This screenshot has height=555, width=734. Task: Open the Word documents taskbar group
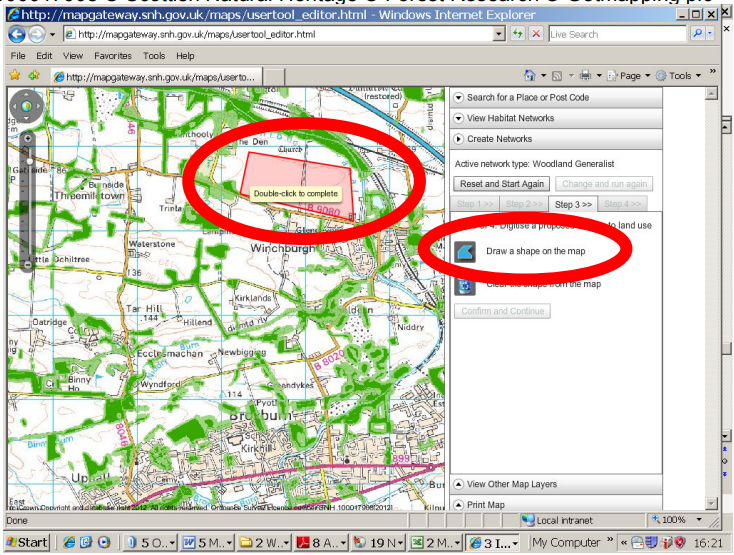pos(207,543)
